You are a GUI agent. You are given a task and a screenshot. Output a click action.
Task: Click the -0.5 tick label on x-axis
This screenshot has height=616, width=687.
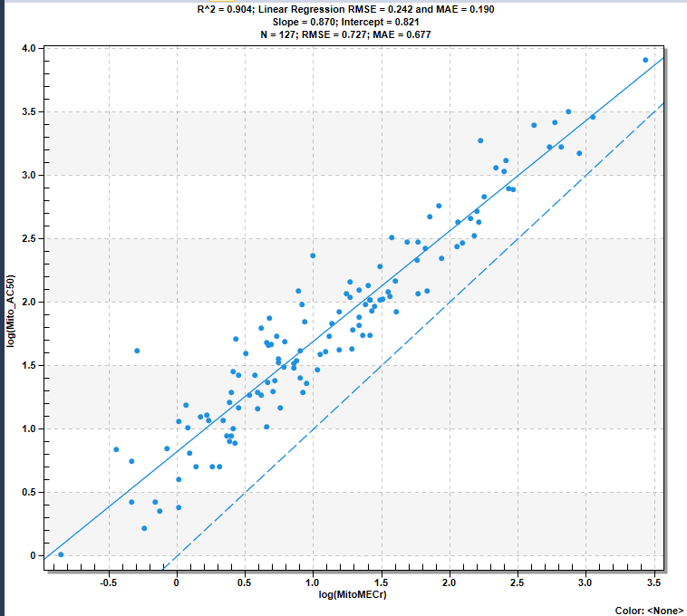tap(108, 582)
